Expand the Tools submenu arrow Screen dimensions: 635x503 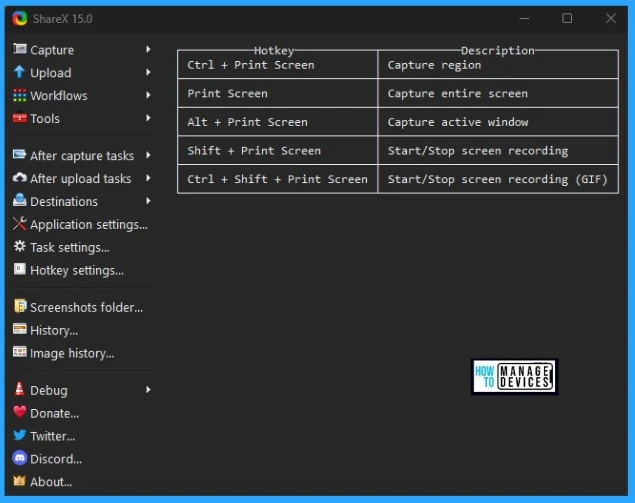click(x=148, y=118)
